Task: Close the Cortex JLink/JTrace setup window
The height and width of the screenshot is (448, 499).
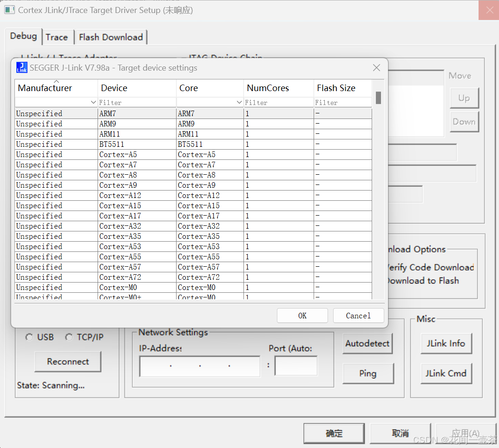Action: click(489, 10)
